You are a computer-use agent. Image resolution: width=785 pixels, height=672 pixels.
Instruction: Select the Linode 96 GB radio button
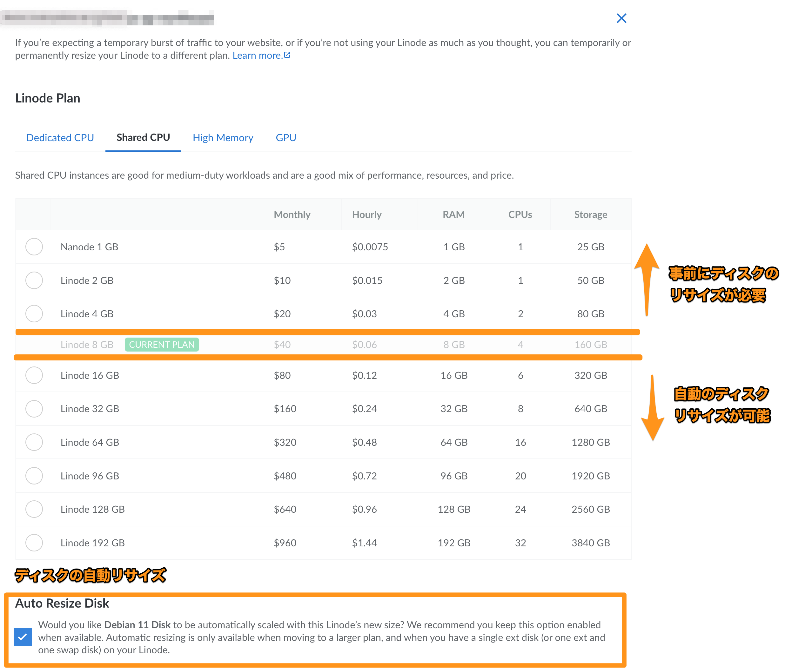click(34, 476)
